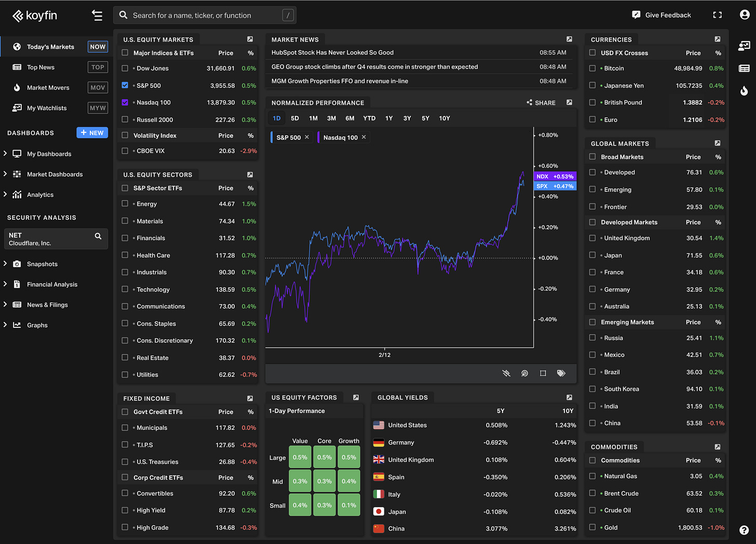
Task: Click the NET Cloudflare security box
Action: click(56, 239)
